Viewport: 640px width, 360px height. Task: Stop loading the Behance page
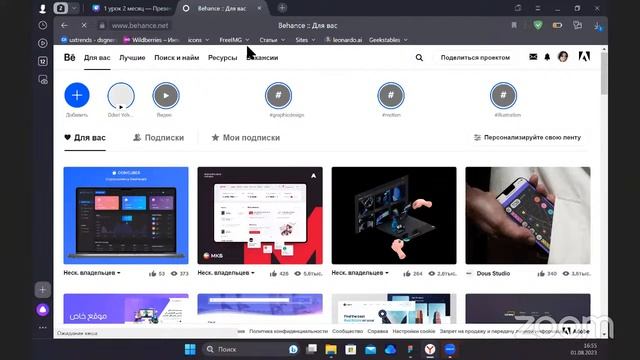84,25
